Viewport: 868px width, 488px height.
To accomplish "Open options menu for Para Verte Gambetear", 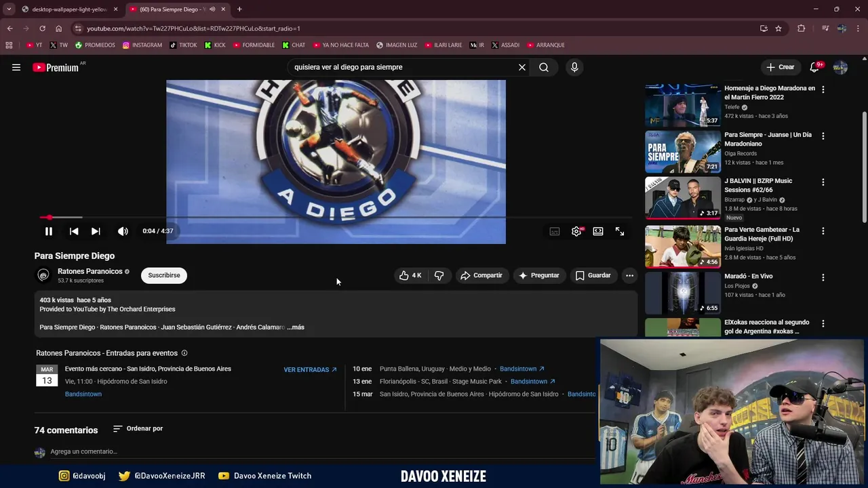I will point(823,230).
